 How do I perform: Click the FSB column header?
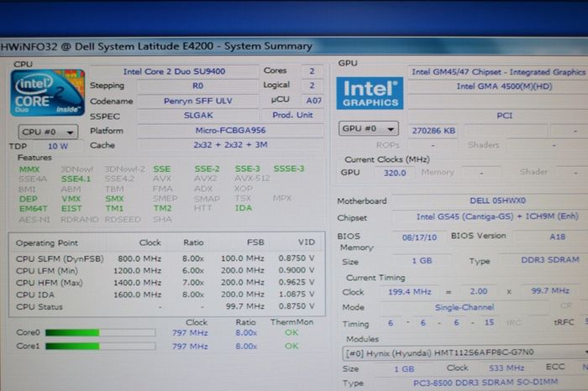click(x=255, y=242)
